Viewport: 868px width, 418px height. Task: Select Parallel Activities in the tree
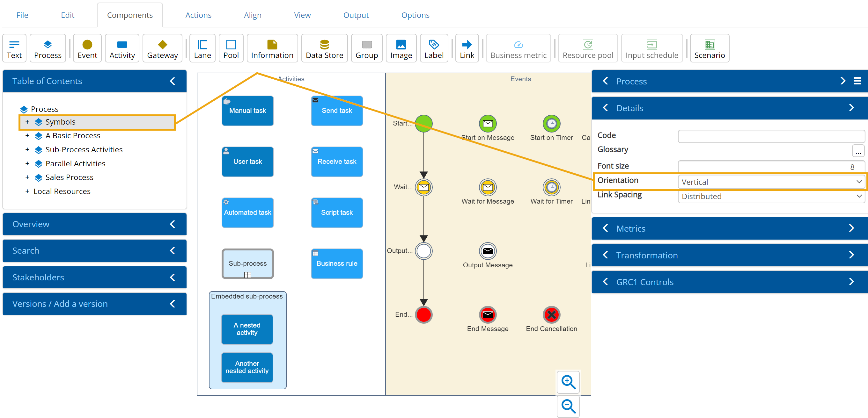pyautogui.click(x=75, y=163)
